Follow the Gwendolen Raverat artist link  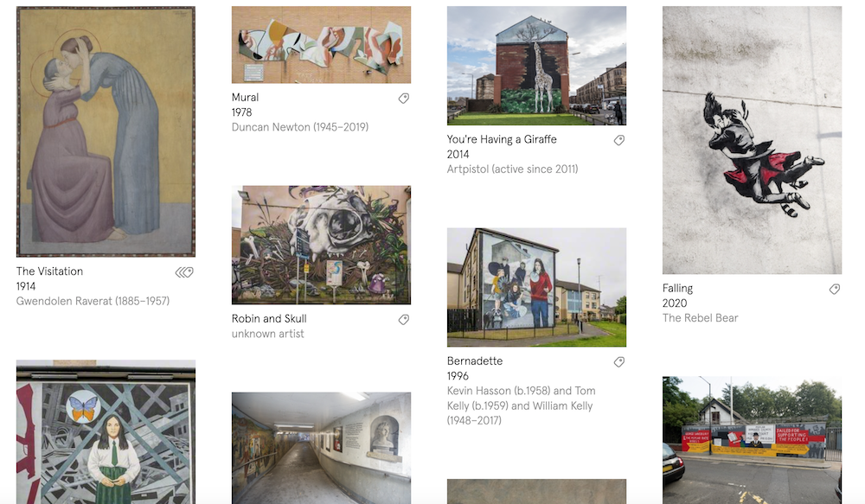tap(93, 301)
